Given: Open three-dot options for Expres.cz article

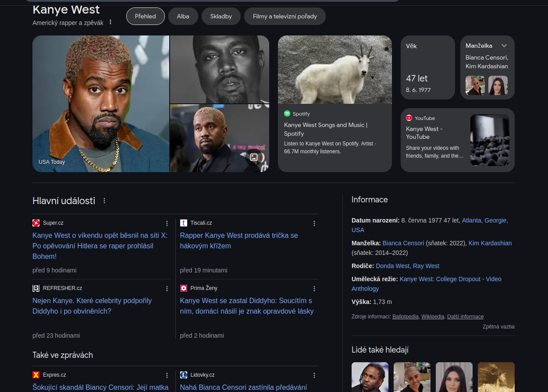Looking at the screenshot, I should coord(167,375).
